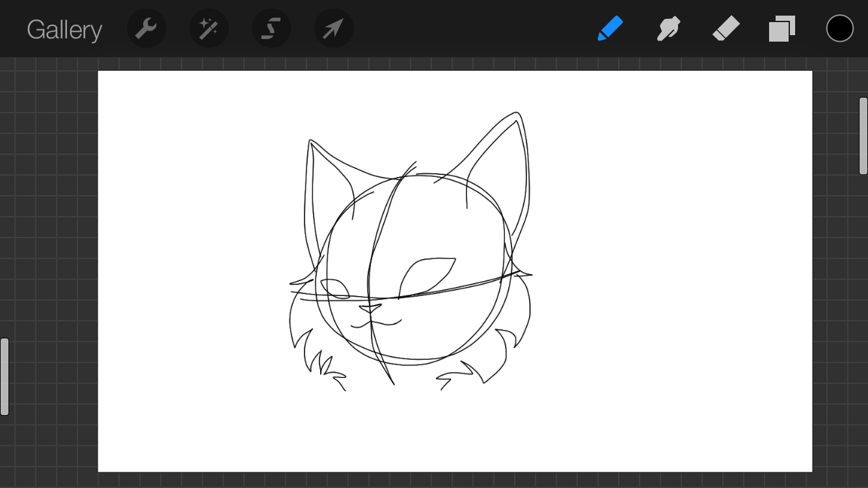Open the Adjustments magic wand menu

(x=209, y=29)
